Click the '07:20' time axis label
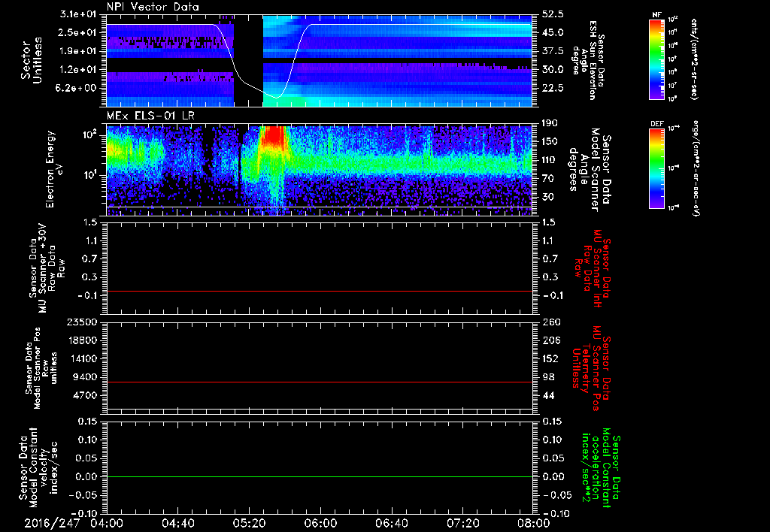The image size is (770, 532). (x=462, y=523)
